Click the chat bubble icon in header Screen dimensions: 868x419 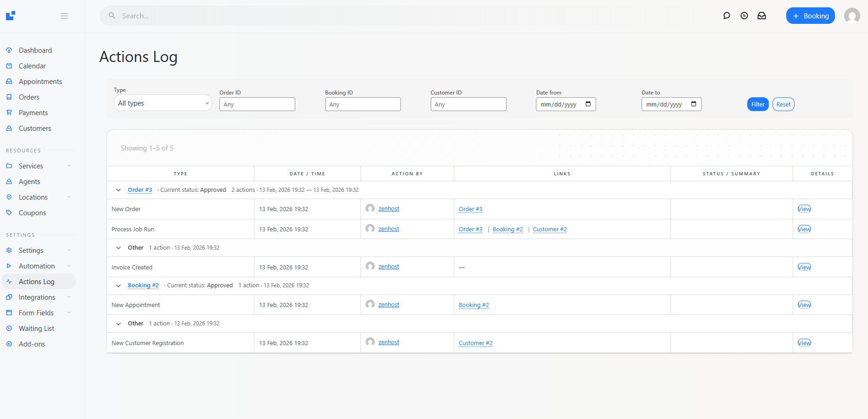(727, 16)
